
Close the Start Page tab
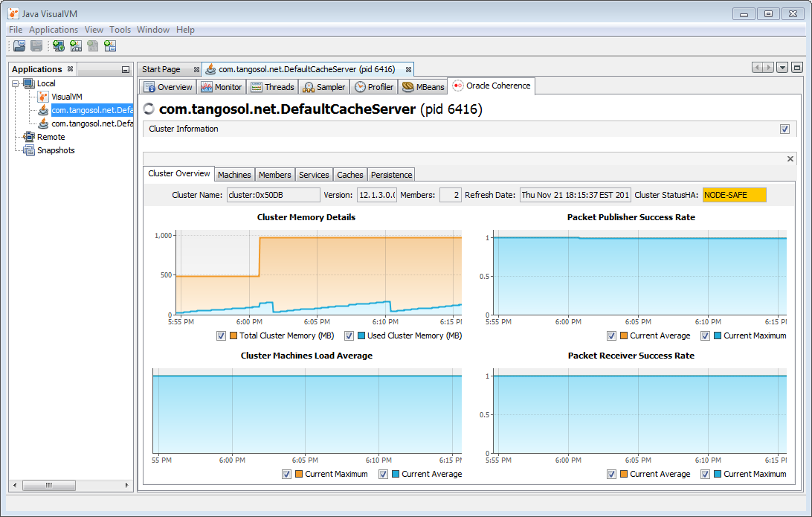(197, 69)
